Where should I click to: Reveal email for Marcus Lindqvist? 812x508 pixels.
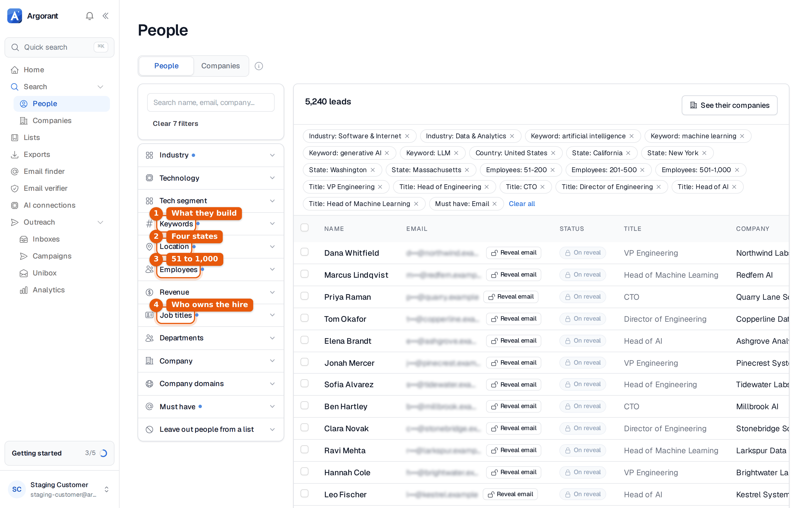pos(514,275)
